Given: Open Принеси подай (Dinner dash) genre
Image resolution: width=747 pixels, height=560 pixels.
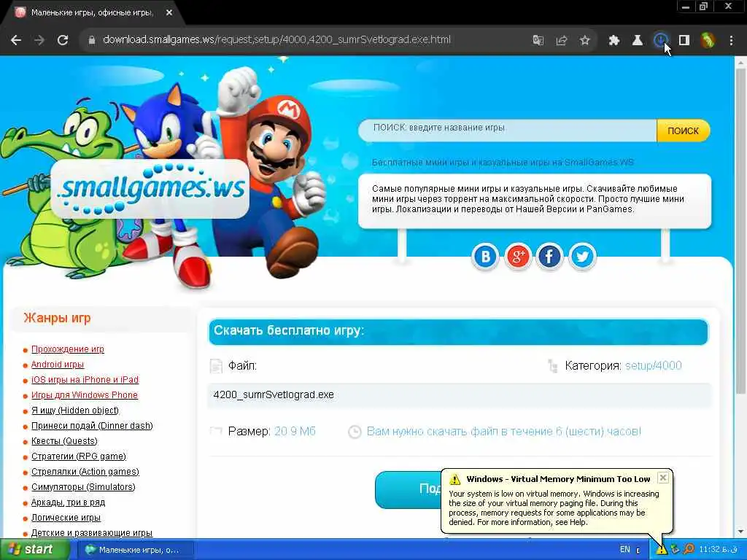Looking at the screenshot, I should click(92, 426).
